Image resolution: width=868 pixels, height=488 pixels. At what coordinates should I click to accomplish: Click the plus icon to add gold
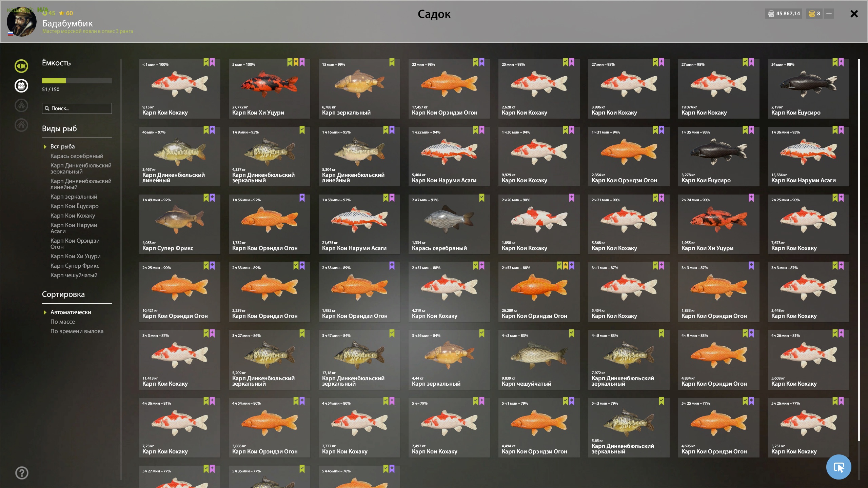pos(829,14)
